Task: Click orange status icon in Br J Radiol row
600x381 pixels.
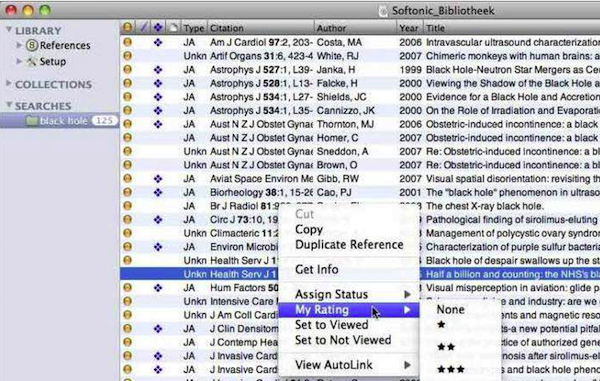Action: pyautogui.click(x=127, y=206)
